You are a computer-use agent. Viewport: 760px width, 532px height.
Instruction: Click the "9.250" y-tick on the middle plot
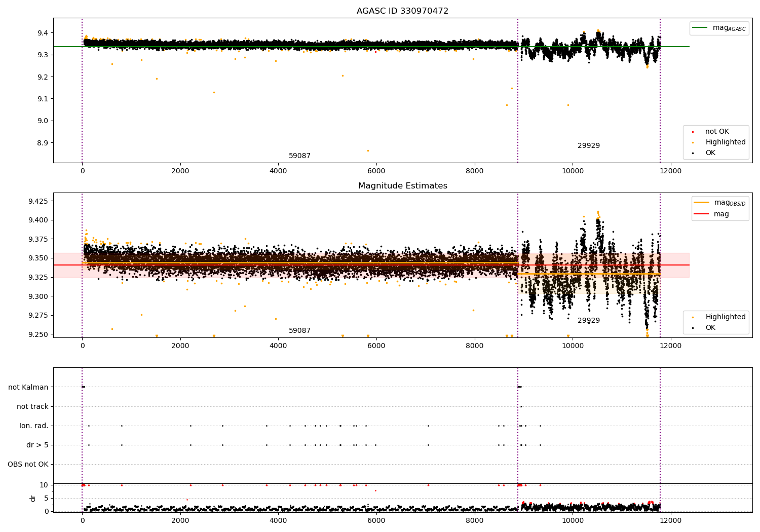[38, 334]
